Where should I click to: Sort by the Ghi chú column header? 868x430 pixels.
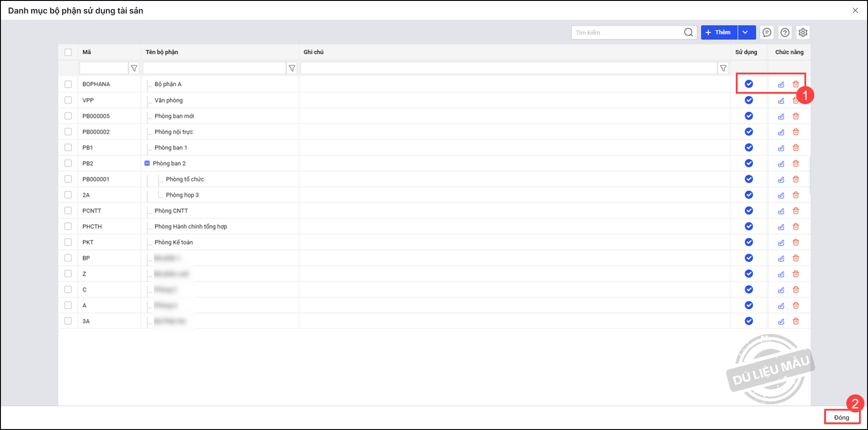314,52
